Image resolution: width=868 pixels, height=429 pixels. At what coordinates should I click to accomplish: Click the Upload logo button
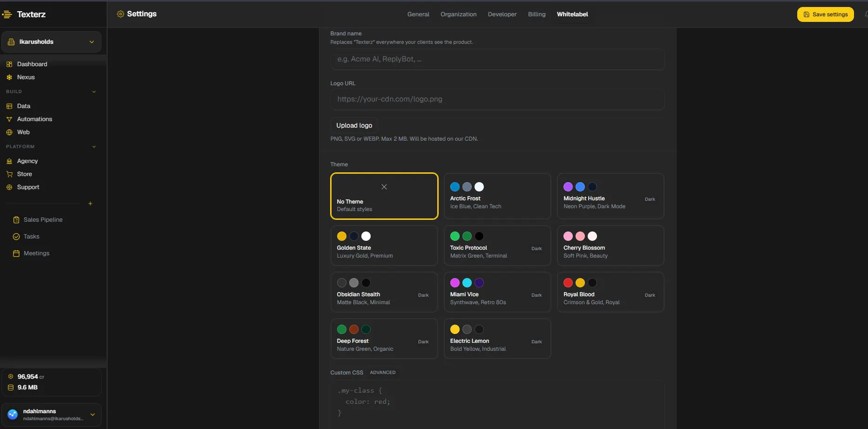354,125
